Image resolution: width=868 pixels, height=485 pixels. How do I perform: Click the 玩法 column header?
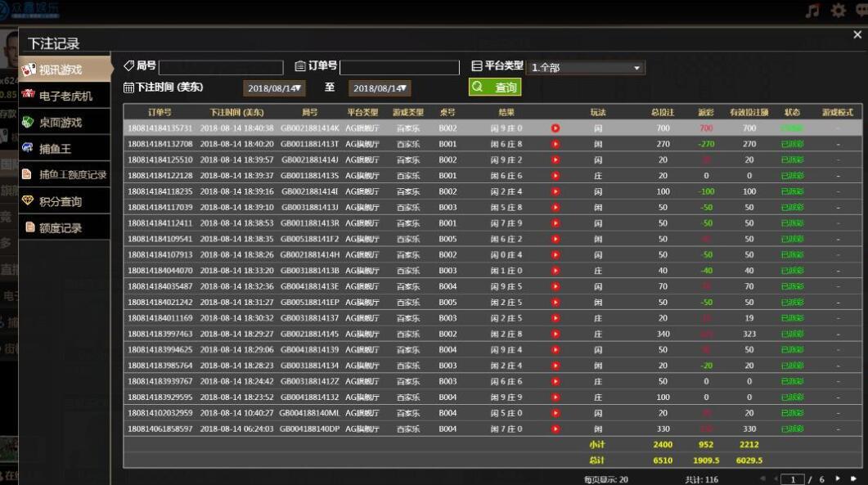[x=598, y=112]
